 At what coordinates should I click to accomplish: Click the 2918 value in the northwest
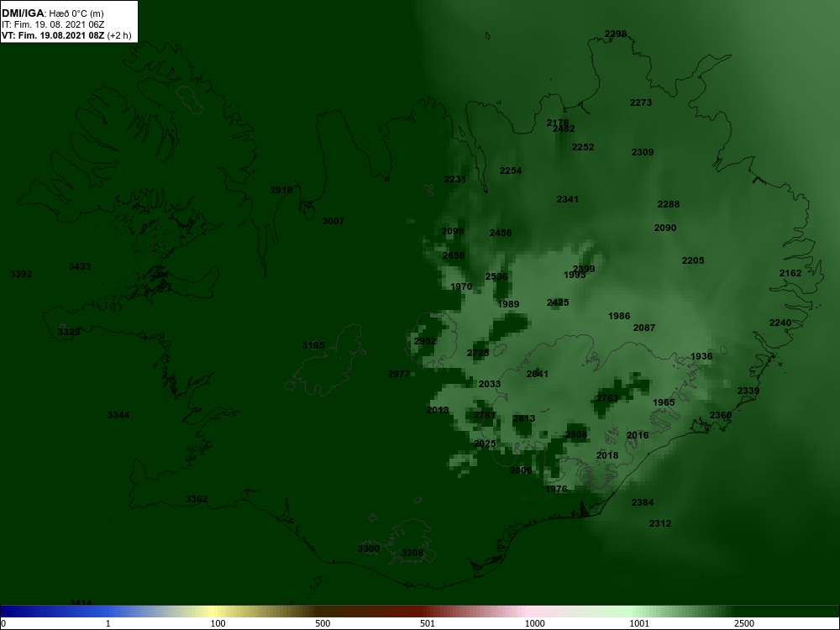[x=281, y=190]
